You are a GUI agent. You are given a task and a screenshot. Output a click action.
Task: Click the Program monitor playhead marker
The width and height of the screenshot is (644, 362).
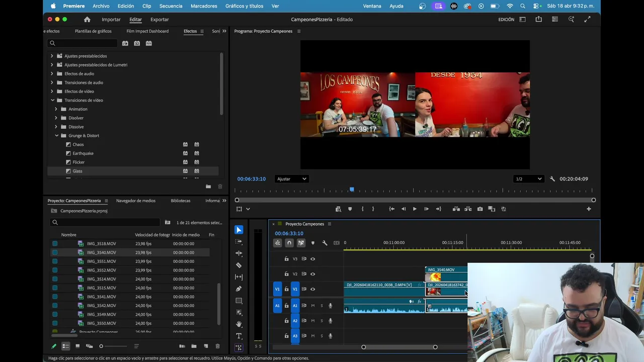[x=352, y=190]
